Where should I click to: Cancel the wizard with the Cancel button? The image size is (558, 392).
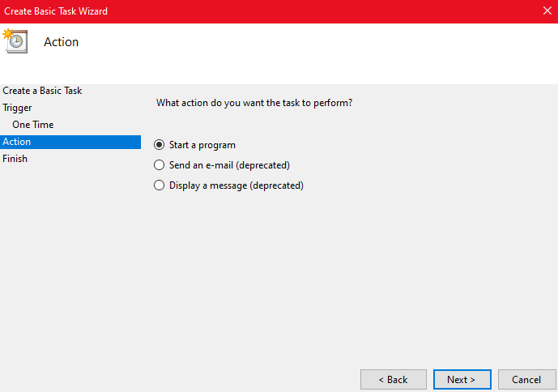[526, 379]
